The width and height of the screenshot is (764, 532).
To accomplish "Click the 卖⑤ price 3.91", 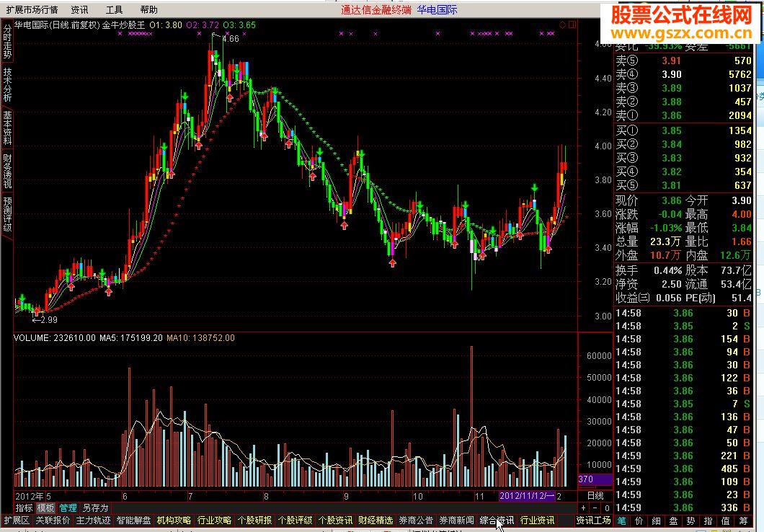I will (x=671, y=61).
